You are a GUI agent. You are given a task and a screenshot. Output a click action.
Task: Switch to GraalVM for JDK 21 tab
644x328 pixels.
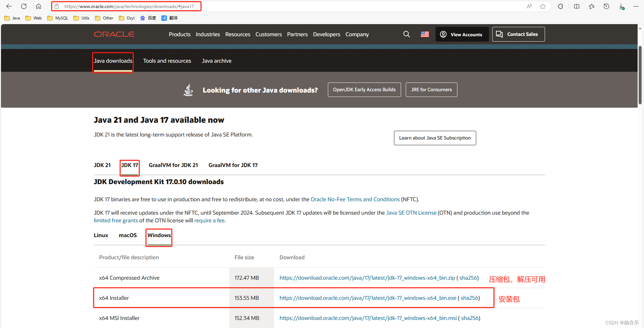(174, 165)
